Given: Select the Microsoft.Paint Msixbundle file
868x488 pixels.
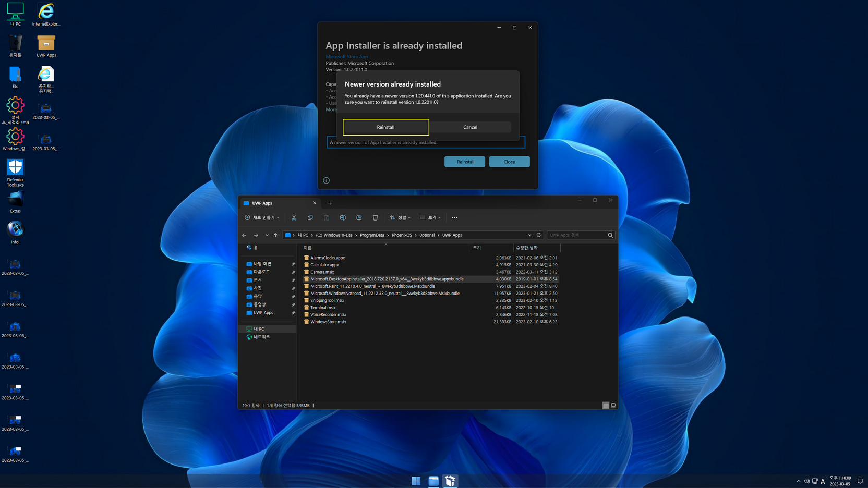Looking at the screenshot, I should coord(372,286).
